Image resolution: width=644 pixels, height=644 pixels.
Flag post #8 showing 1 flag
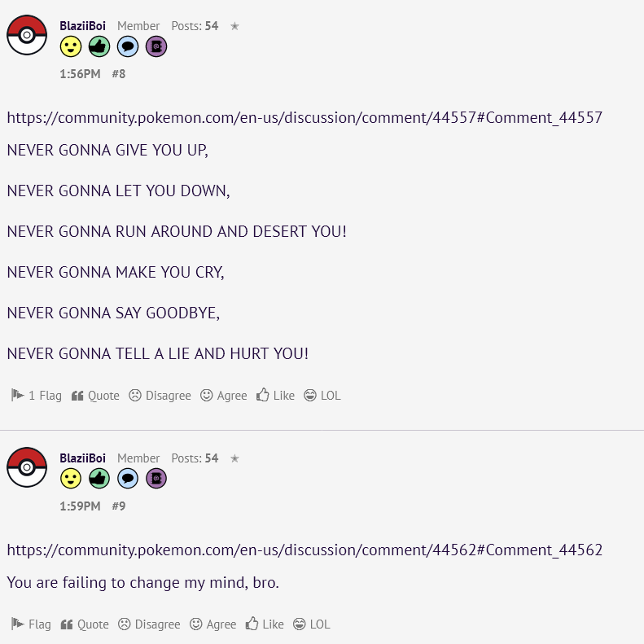tap(36, 396)
